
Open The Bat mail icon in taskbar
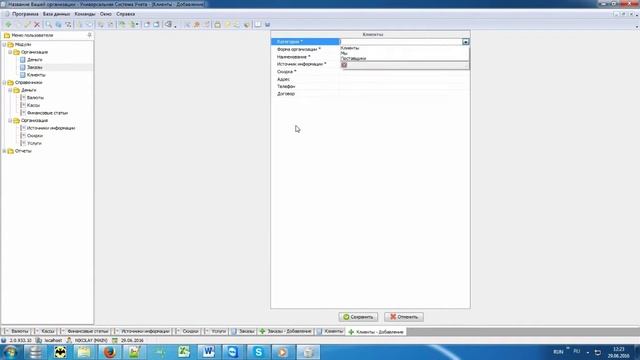pyautogui.click(x=60, y=352)
